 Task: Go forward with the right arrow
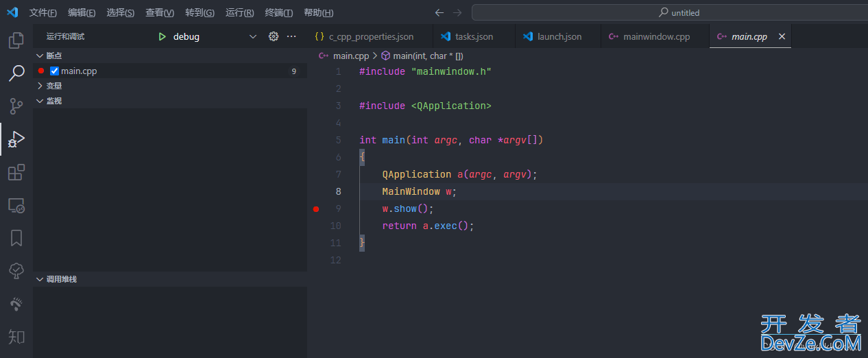[457, 12]
